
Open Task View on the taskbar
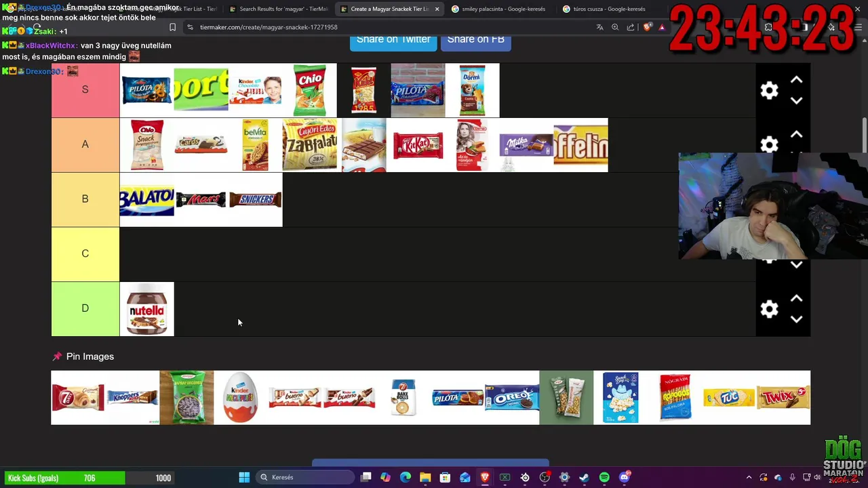tap(366, 477)
